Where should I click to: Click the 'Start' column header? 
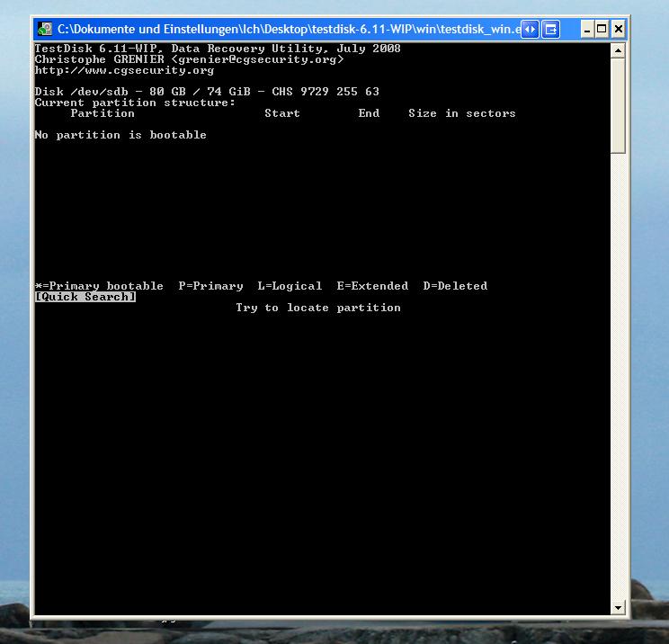[x=282, y=113]
